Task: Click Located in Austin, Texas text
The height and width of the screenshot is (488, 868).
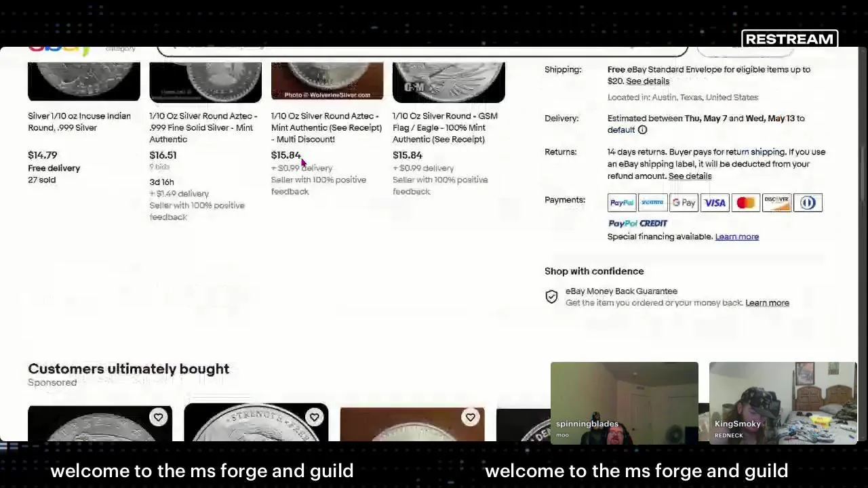Action: (683, 98)
